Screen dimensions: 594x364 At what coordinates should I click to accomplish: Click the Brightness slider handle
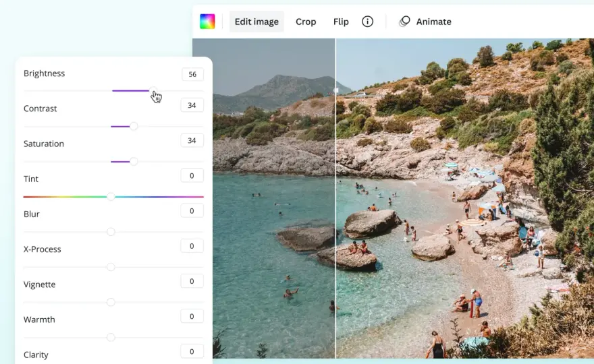click(x=153, y=90)
